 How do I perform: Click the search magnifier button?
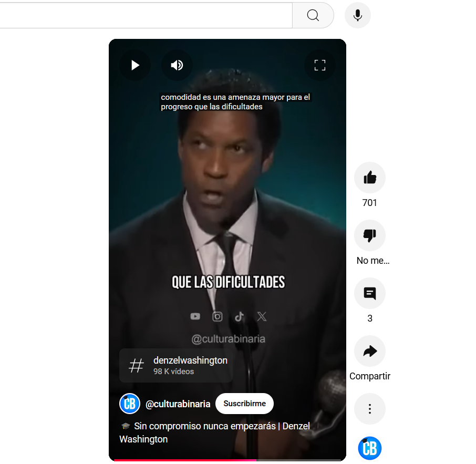coord(313,15)
